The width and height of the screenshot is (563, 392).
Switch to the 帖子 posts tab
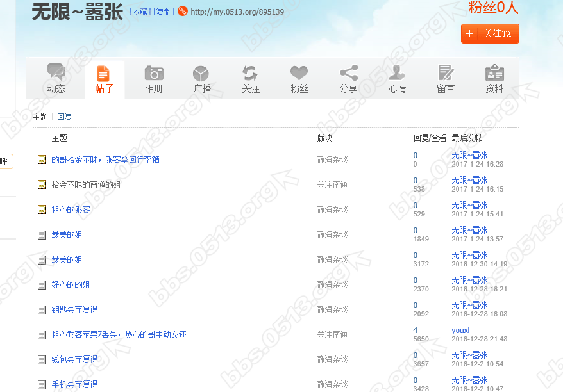(104, 80)
